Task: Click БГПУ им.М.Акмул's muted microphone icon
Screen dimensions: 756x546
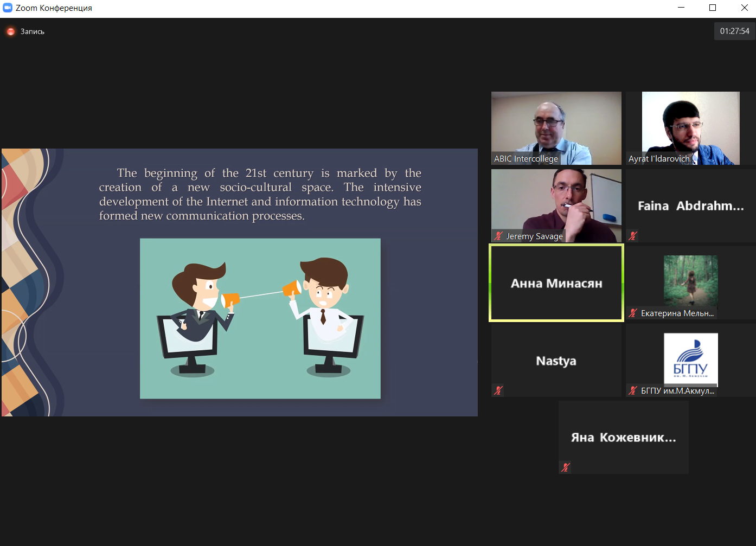Action: tap(633, 390)
